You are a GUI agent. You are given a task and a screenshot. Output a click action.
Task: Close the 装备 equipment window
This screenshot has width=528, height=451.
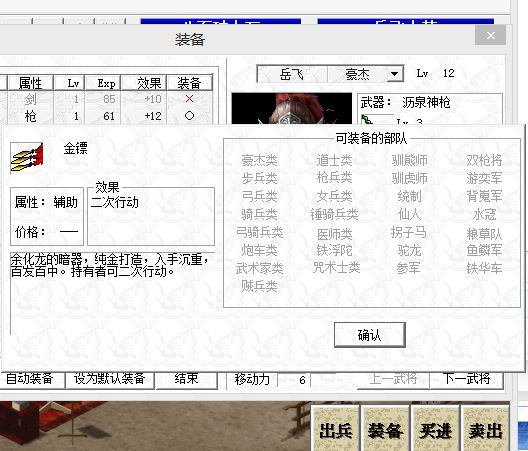tap(490, 35)
